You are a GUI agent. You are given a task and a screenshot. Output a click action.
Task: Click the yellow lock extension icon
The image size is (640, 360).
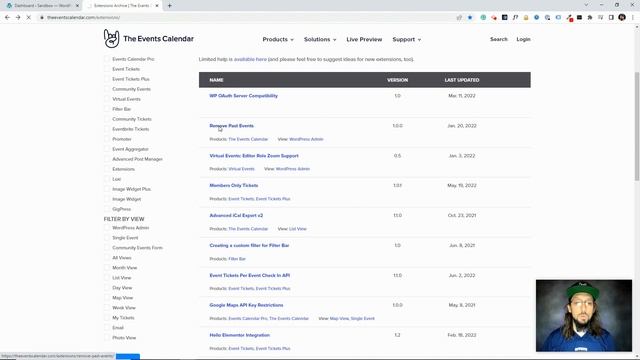[526, 18]
